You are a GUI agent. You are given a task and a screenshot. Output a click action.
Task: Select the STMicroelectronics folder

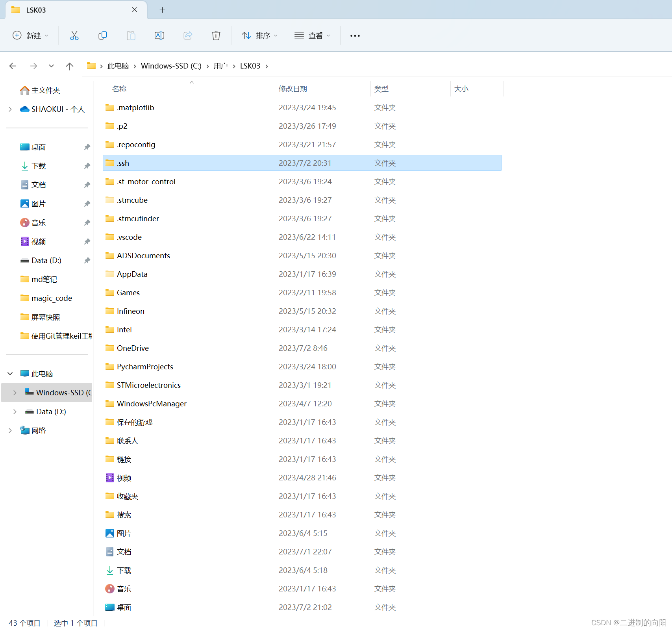click(x=302, y=385)
